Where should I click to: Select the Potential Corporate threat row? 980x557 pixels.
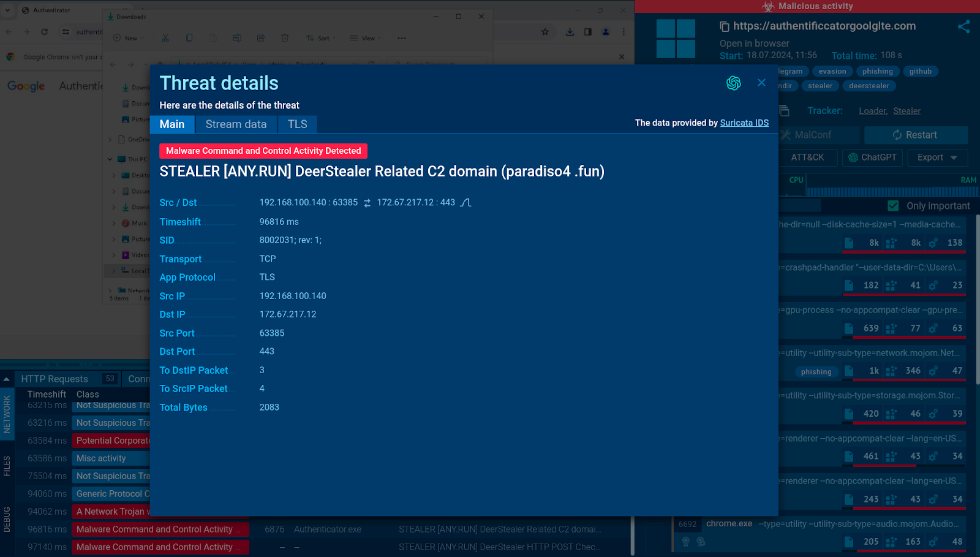(111, 441)
